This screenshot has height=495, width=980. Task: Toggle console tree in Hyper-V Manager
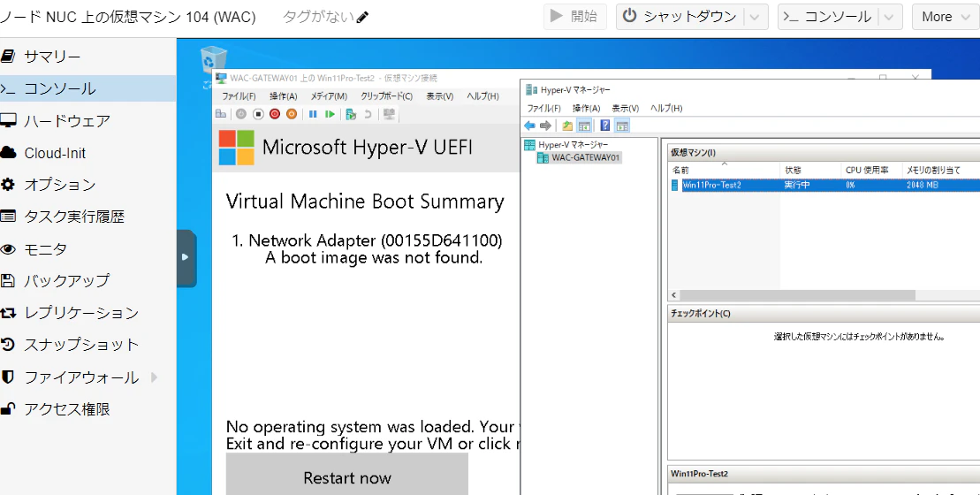click(x=584, y=126)
